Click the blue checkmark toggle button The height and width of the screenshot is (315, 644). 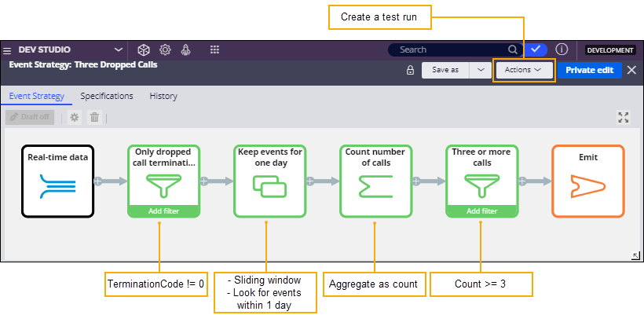pyautogui.click(x=536, y=49)
